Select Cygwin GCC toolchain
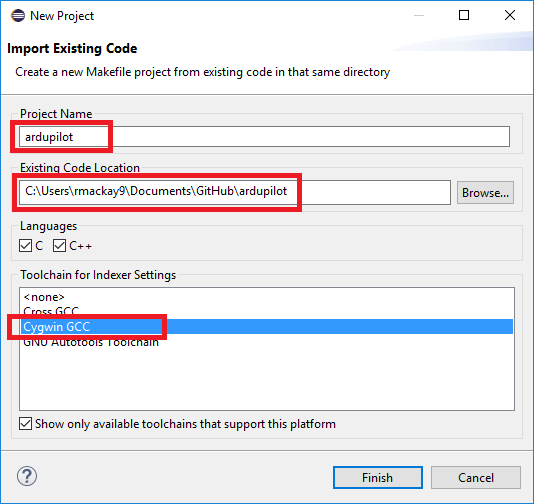This screenshot has width=534, height=504. [267, 327]
